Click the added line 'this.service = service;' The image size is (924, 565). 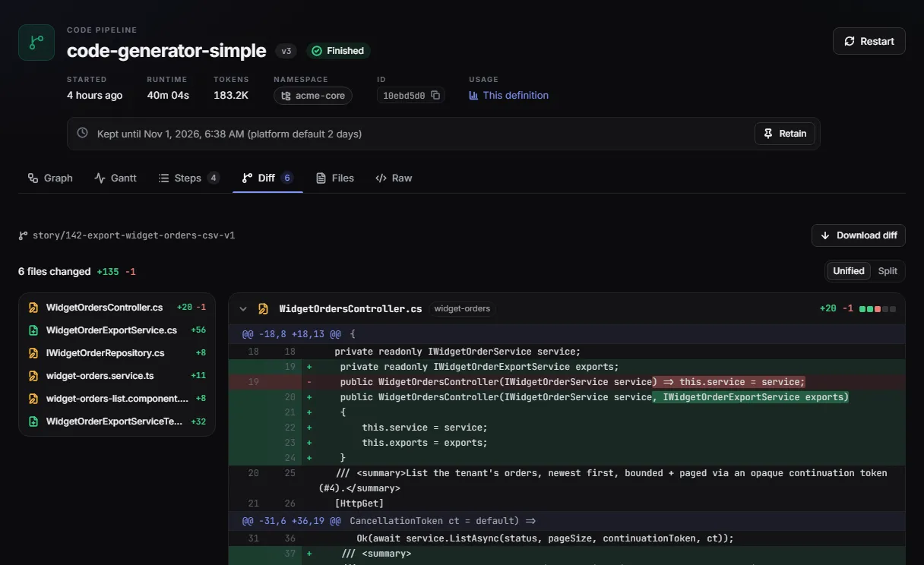566,428
